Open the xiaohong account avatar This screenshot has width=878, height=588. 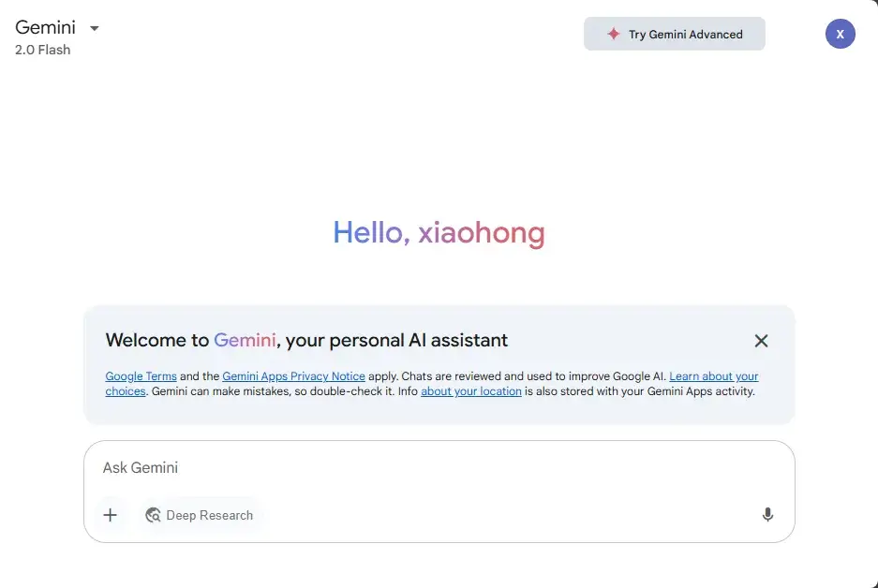coord(840,34)
